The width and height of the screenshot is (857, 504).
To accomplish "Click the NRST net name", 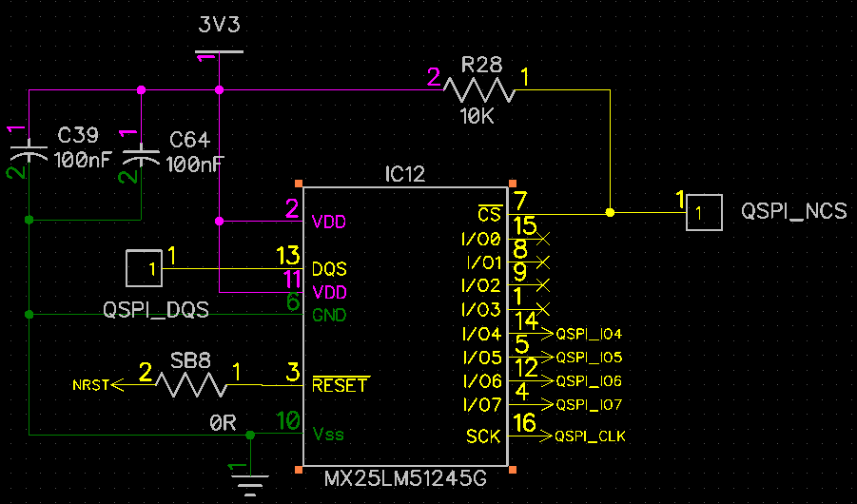I will pyautogui.click(x=90, y=385).
